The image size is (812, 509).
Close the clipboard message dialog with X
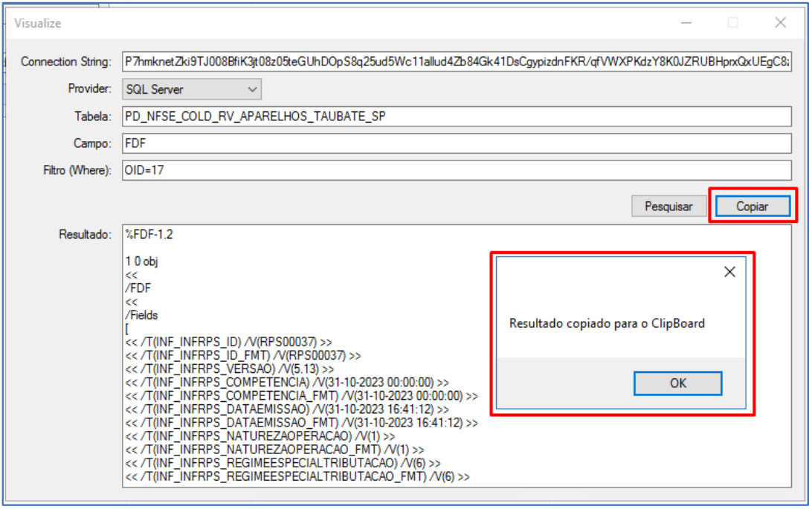click(729, 272)
